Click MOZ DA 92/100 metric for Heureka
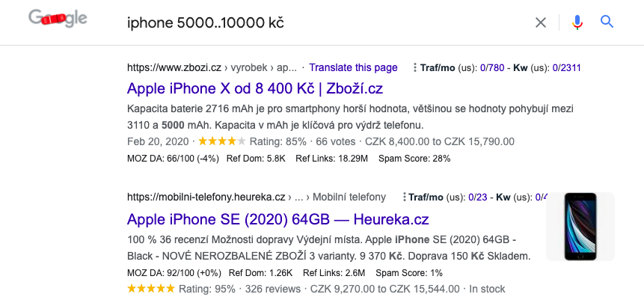644x306 pixels. tap(174, 273)
